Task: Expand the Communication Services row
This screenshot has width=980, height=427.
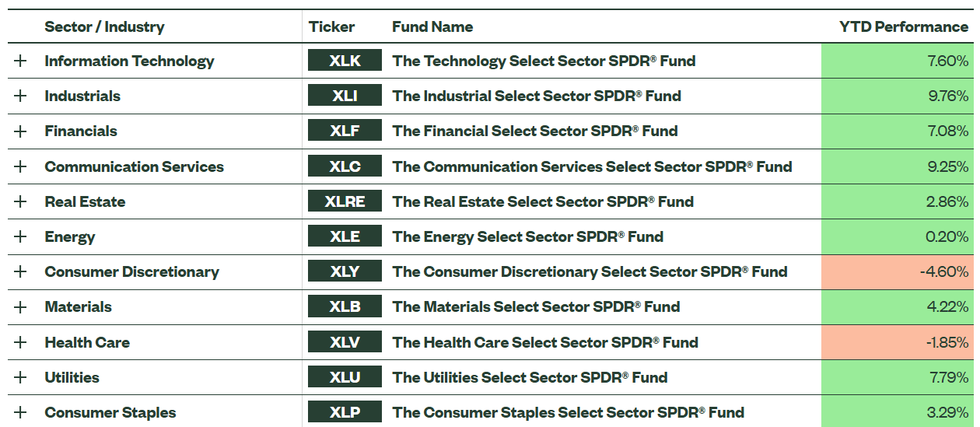Action: tap(20, 166)
